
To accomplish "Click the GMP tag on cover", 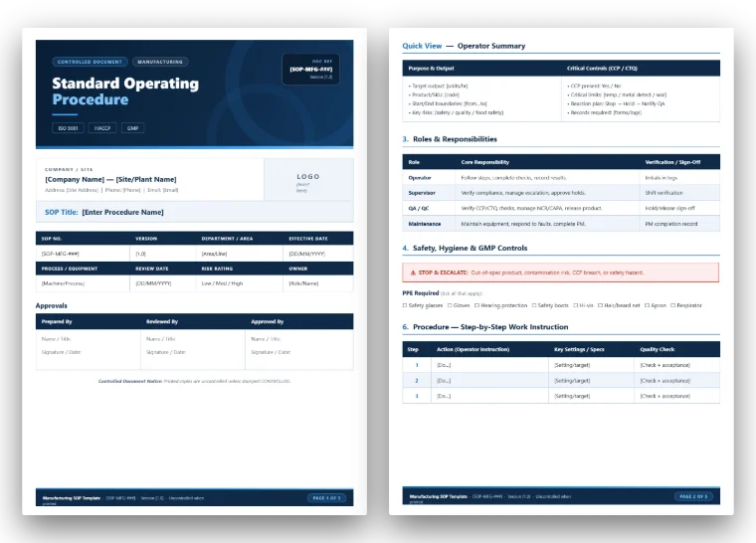I will tap(132, 128).
